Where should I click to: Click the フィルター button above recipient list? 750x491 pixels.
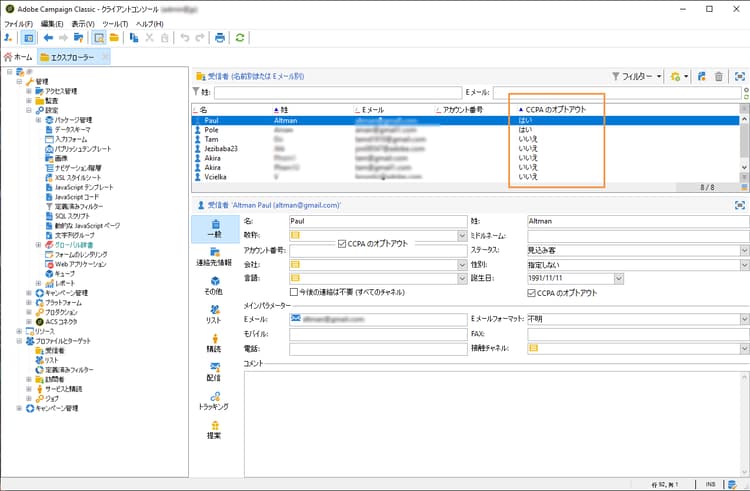637,76
